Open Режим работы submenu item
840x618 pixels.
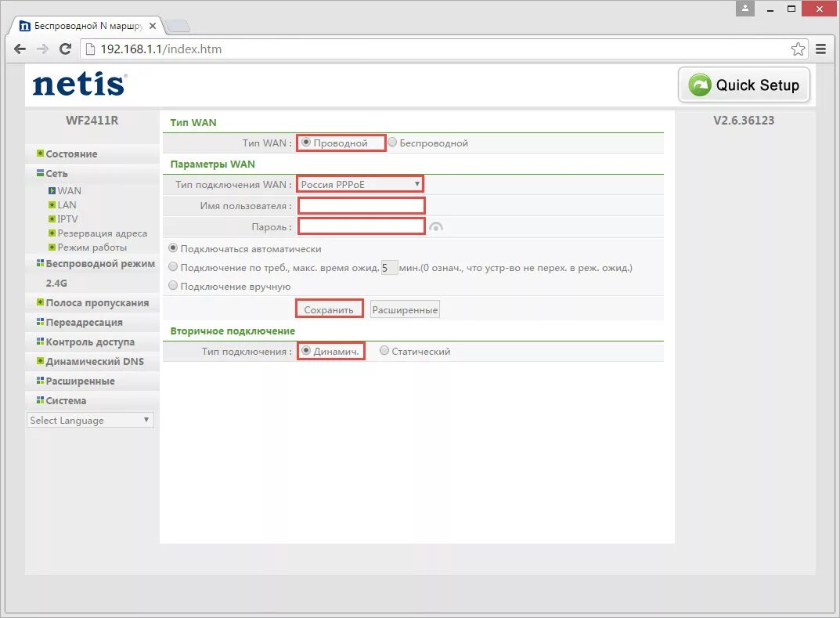pos(92,247)
